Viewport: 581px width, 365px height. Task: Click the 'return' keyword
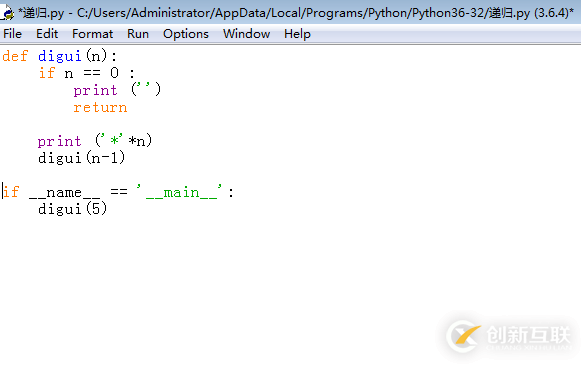pyautogui.click(x=100, y=107)
